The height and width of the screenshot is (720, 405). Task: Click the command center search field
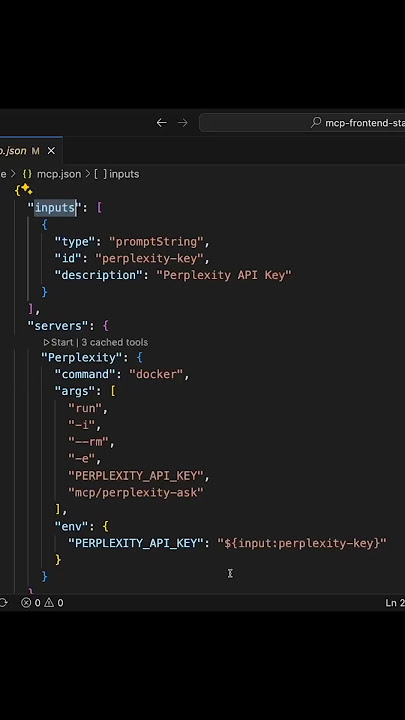(x=302, y=123)
